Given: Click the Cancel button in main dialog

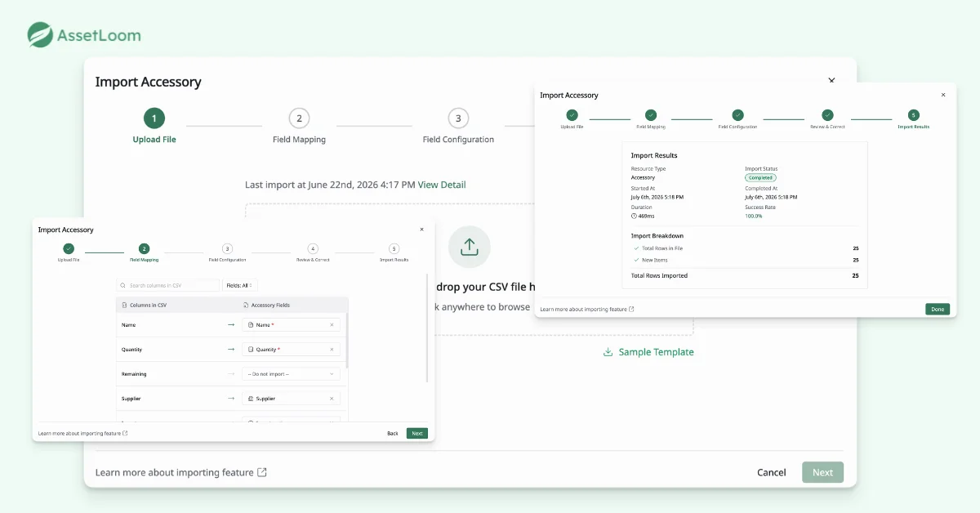Looking at the screenshot, I should [771, 472].
